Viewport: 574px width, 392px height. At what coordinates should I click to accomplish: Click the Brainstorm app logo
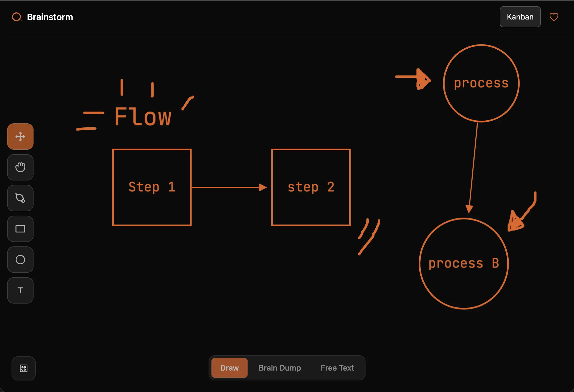pos(17,17)
